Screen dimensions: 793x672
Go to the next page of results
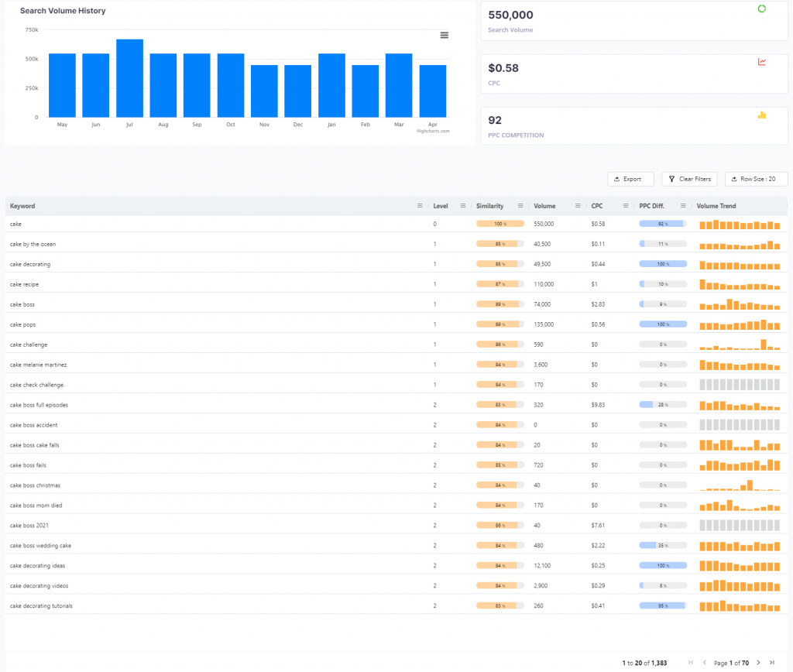pos(758,663)
